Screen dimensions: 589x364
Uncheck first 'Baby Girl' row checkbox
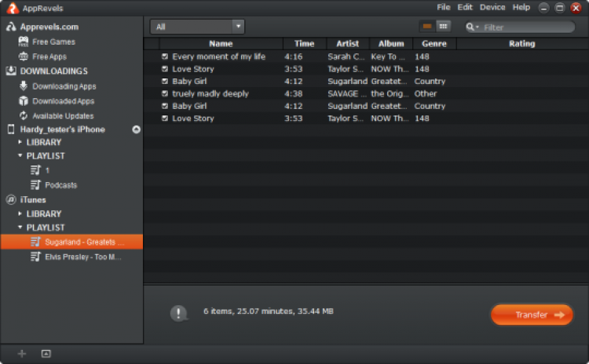click(x=165, y=82)
